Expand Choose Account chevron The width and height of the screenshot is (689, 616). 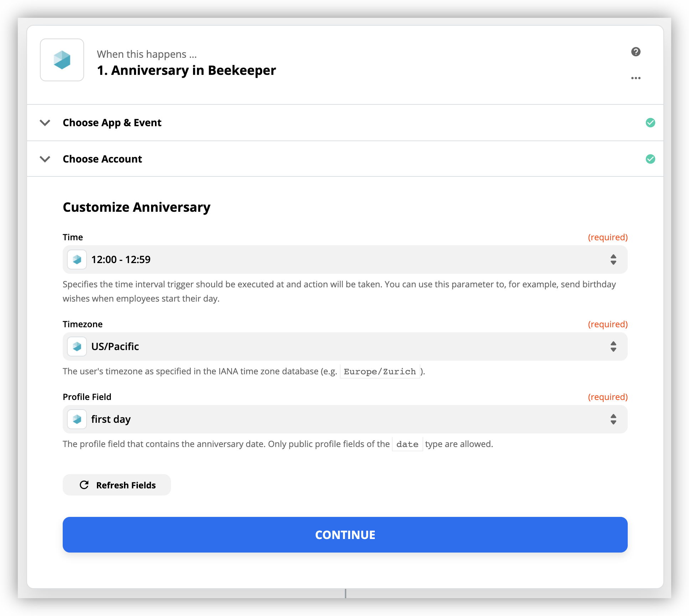click(x=45, y=159)
